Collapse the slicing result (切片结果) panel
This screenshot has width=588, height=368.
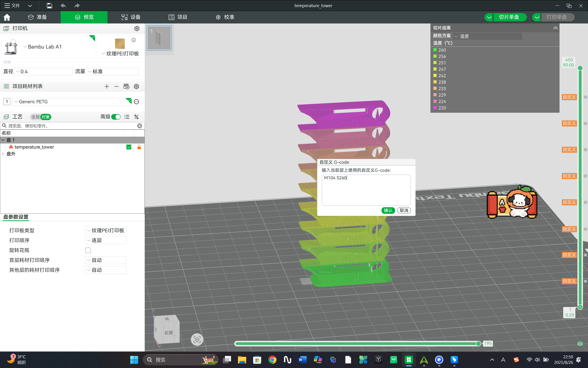555,28
